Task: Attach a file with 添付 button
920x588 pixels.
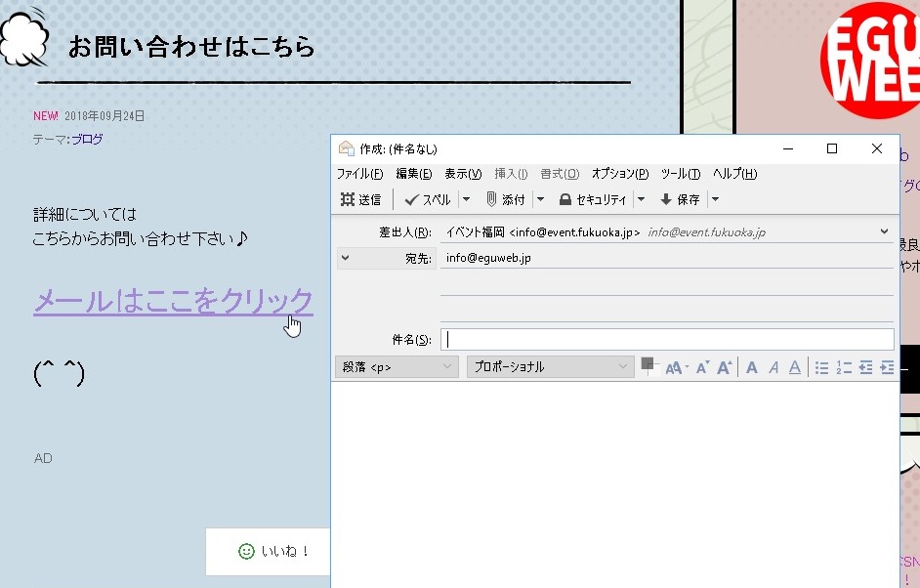Action: [505, 199]
